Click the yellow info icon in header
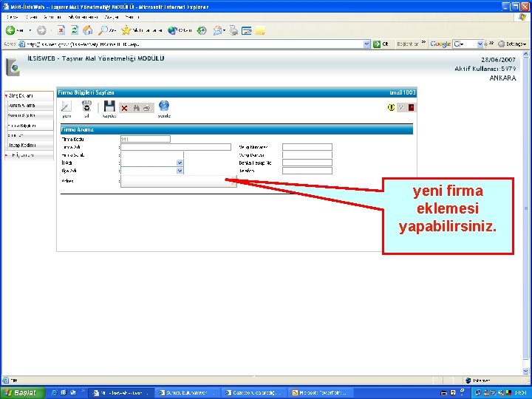The image size is (532, 399). pyautogui.click(x=391, y=107)
